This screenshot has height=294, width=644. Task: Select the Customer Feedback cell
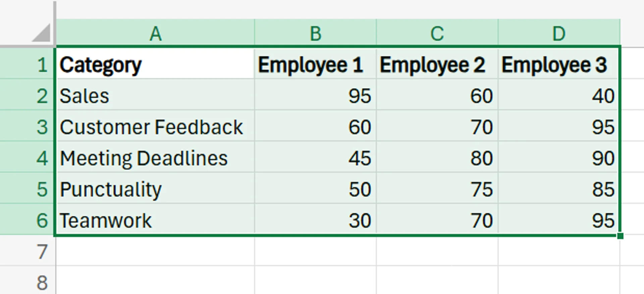click(156, 127)
